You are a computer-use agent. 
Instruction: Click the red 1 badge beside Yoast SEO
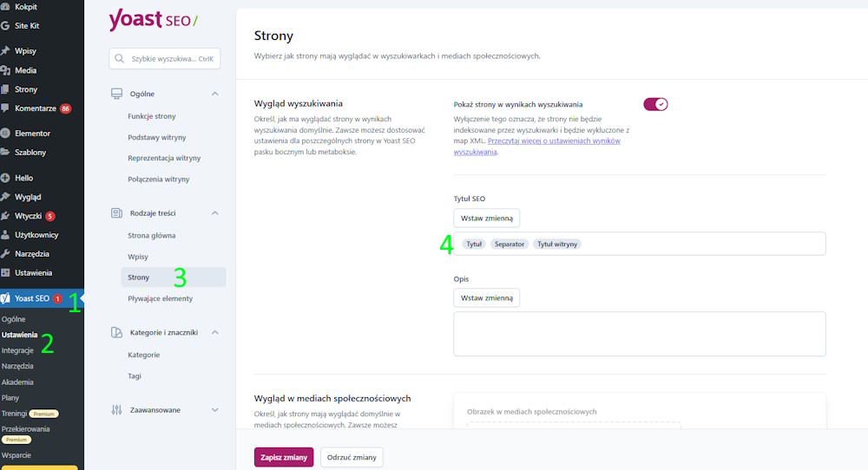[x=57, y=298]
